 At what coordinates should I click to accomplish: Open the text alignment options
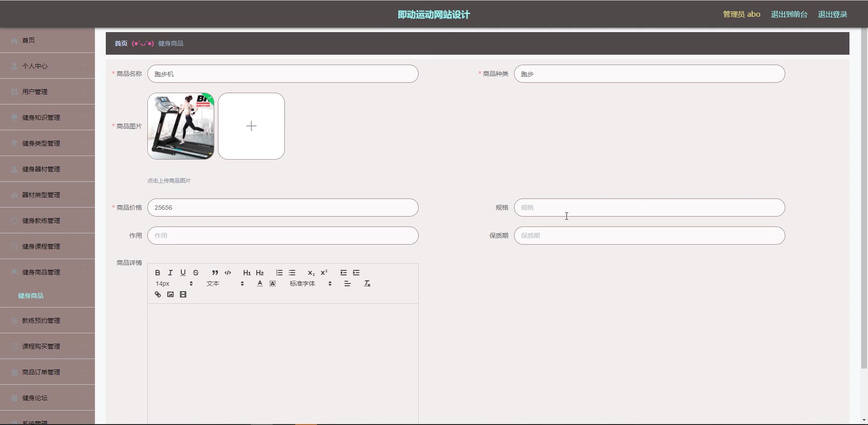tap(347, 283)
